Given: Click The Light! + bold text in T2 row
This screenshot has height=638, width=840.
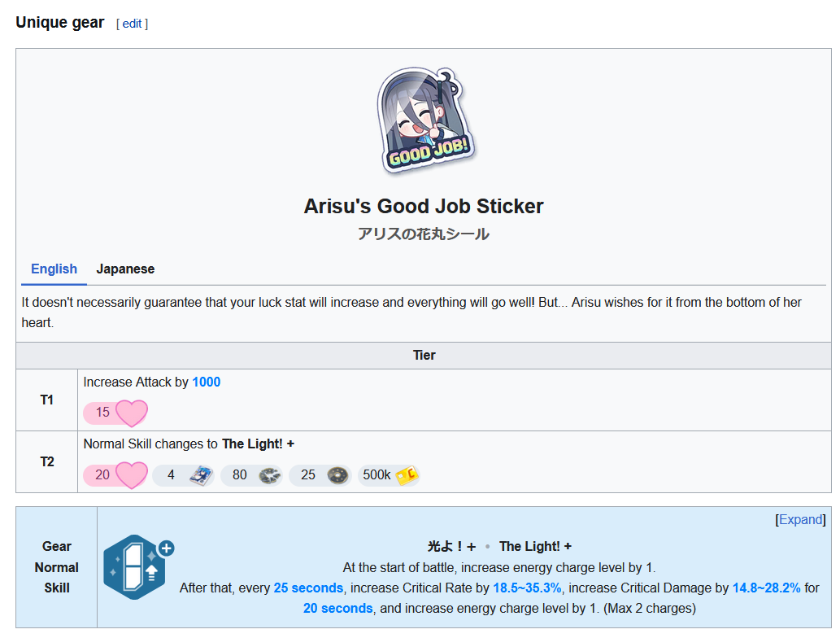Looking at the screenshot, I should pyautogui.click(x=259, y=444).
